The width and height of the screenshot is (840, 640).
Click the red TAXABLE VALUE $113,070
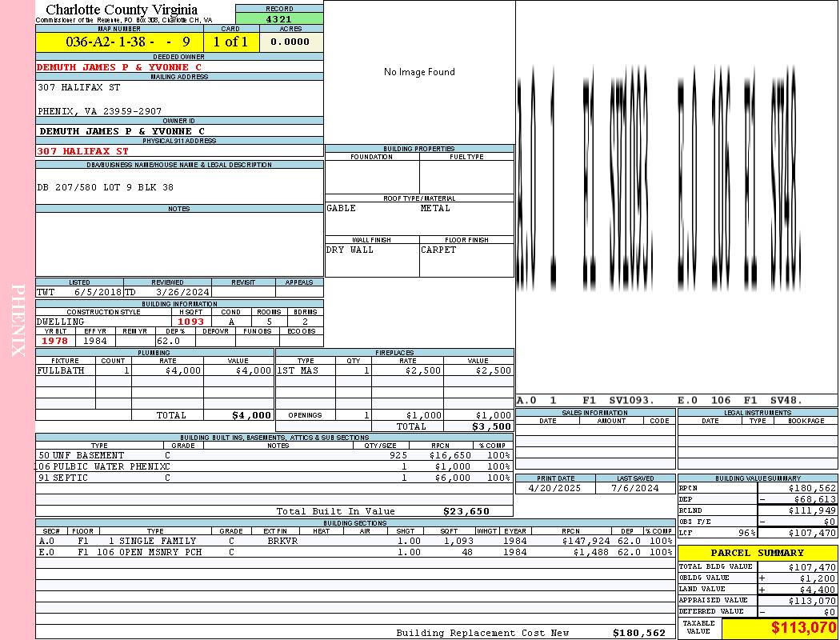(803, 628)
